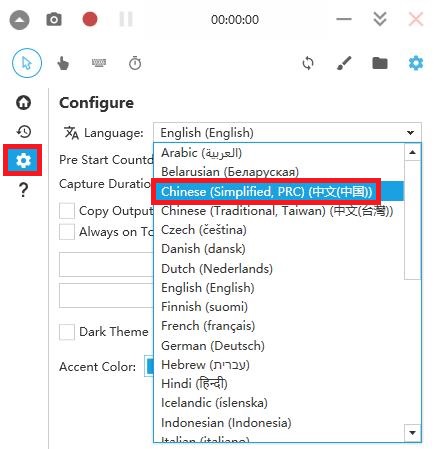Click the circular refresh arrows icon
The width and height of the screenshot is (436, 449).
308,63
